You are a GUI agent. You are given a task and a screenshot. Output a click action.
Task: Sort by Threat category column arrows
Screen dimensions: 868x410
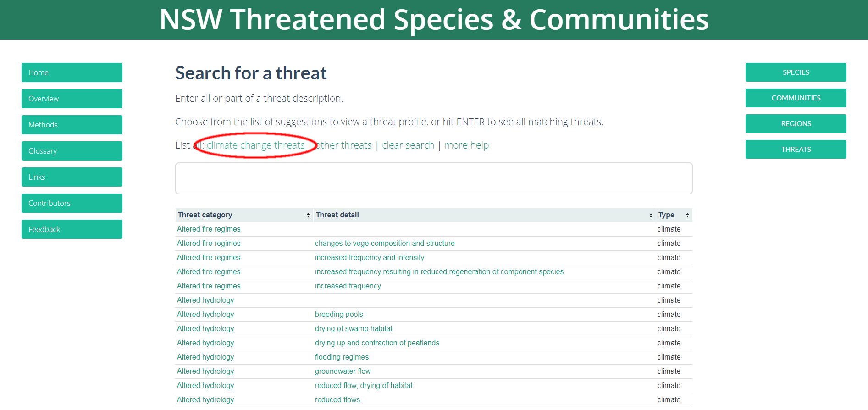pyautogui.click(x=308, y=215)
